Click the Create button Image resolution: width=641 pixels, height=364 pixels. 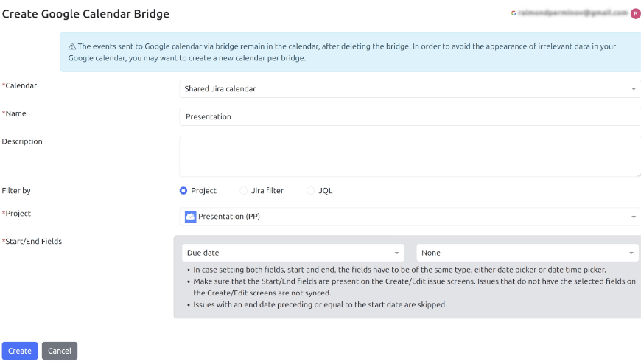pos(20,351)
